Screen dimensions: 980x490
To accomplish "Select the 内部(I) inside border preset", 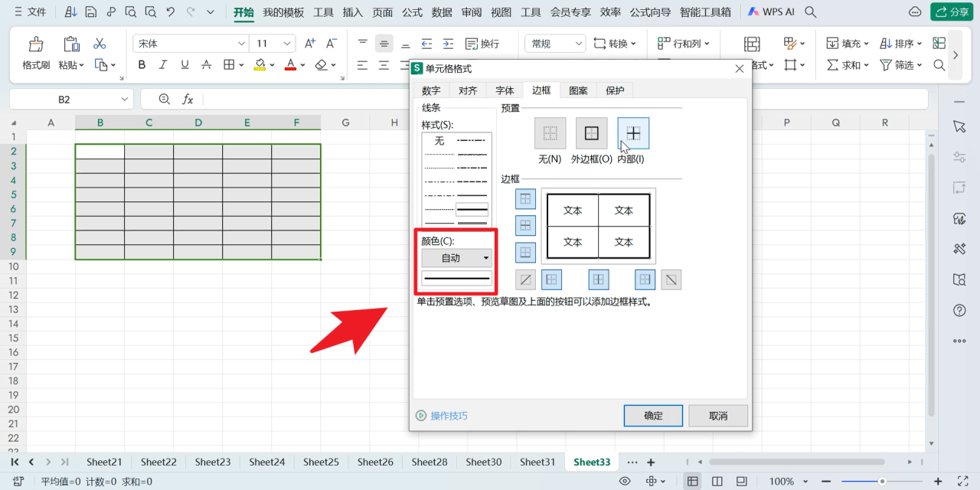I will pos(633,133).
